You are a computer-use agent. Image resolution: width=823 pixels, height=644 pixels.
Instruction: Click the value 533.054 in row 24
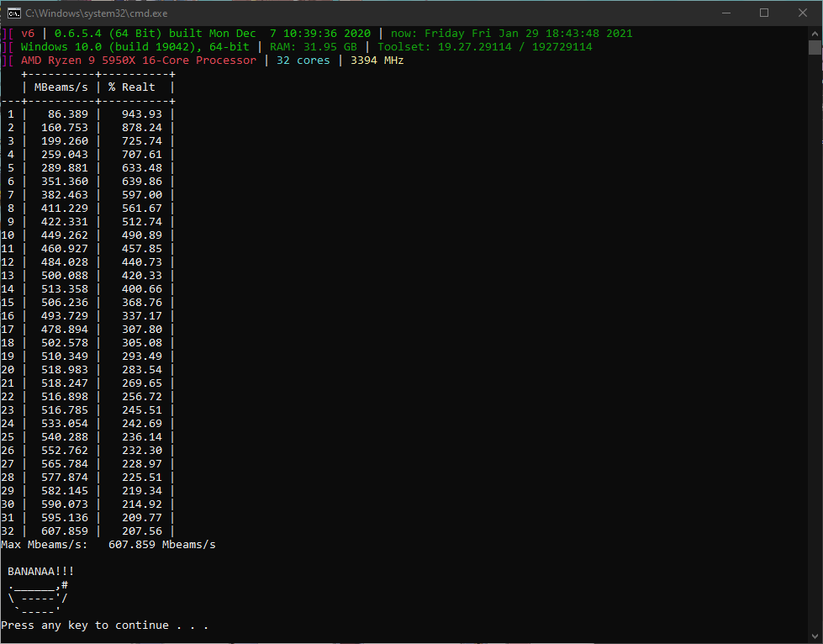point(65,424)
